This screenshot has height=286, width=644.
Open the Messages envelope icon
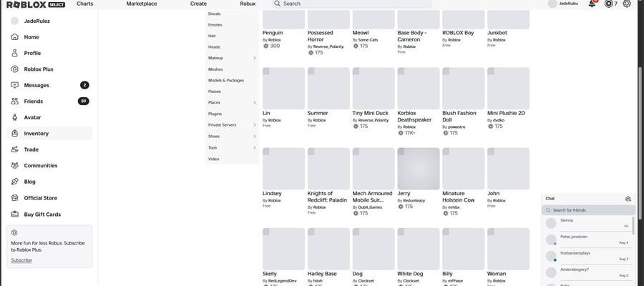coord(15,85)
